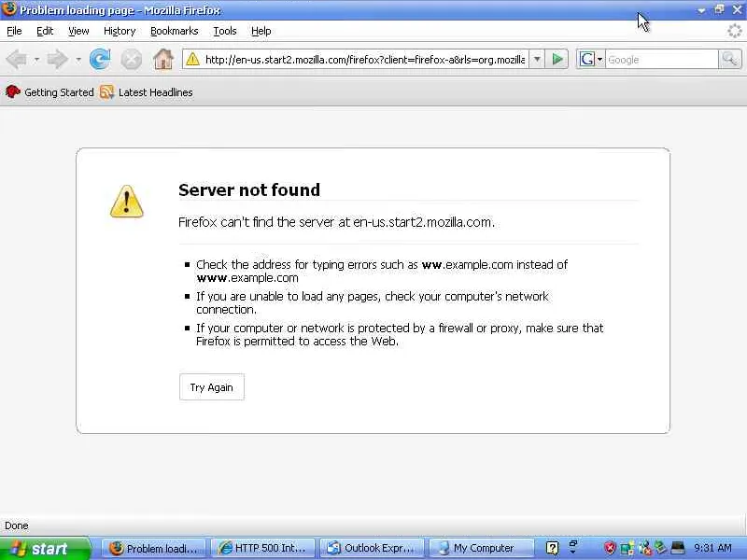Click into the URL address field
Image resolution: width=747 pixels, height=560 pixels.
click(365, 60)
